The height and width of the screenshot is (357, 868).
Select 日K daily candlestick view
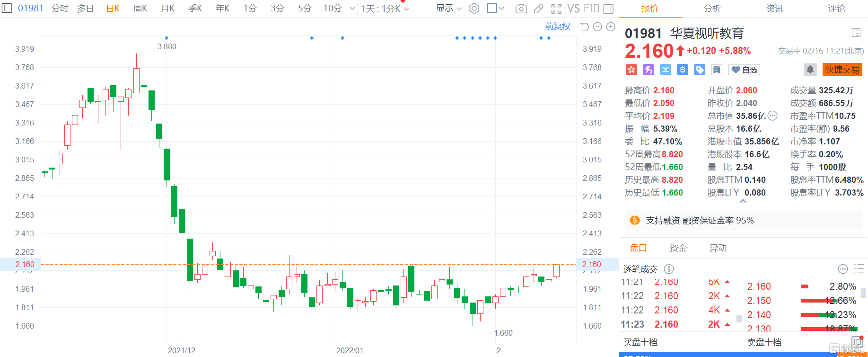[x=113, y=9]
